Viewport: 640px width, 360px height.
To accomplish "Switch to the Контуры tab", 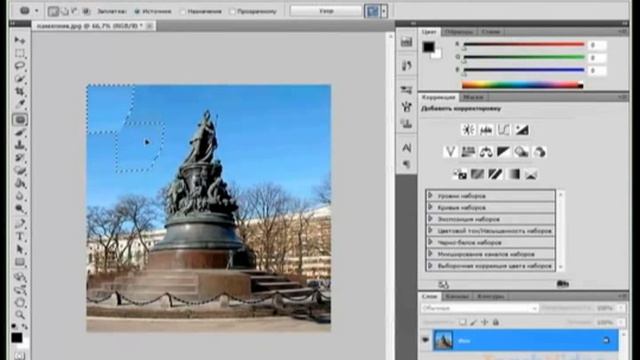I will pos(491,296).
